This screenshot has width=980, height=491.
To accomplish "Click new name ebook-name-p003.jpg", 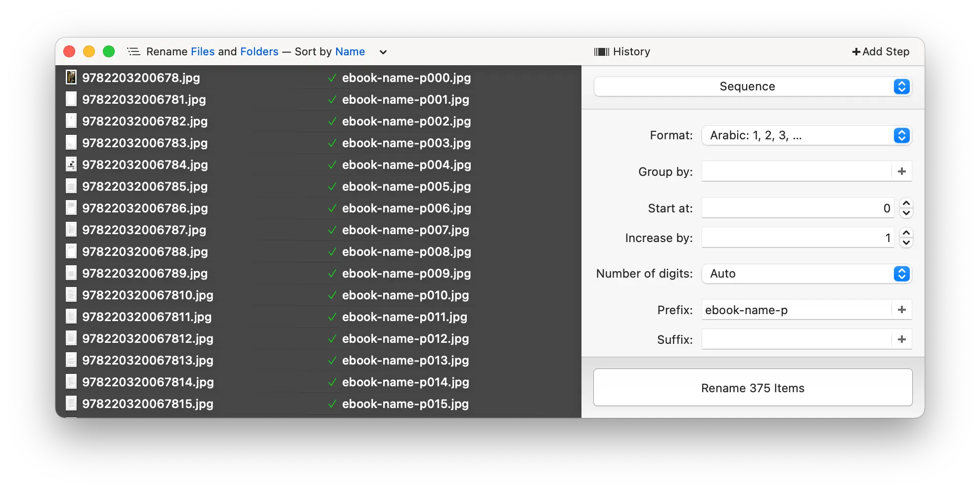I will coord(406,143).
